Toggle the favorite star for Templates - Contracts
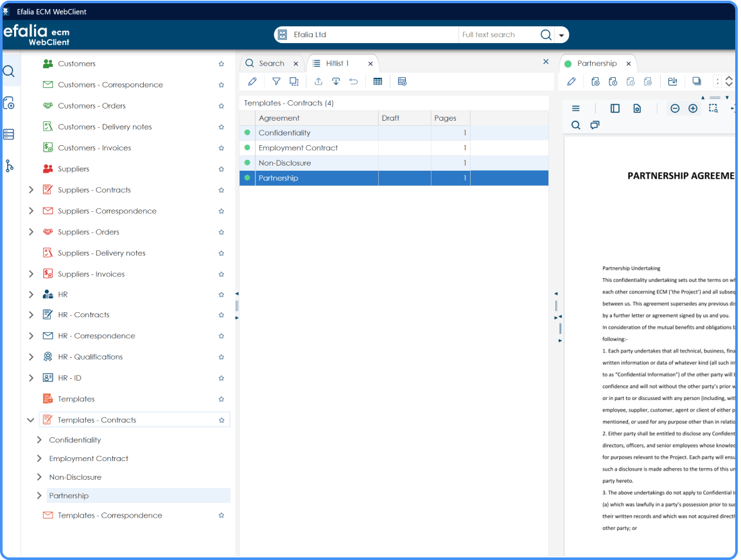Screen dimensions: 741x560 (x=221, y=419)
